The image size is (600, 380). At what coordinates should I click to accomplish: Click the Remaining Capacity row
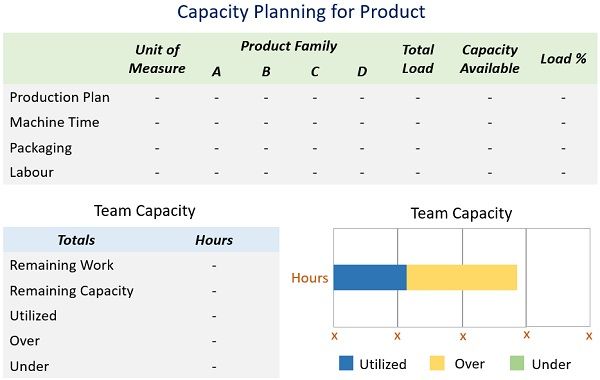click(141, 291)
